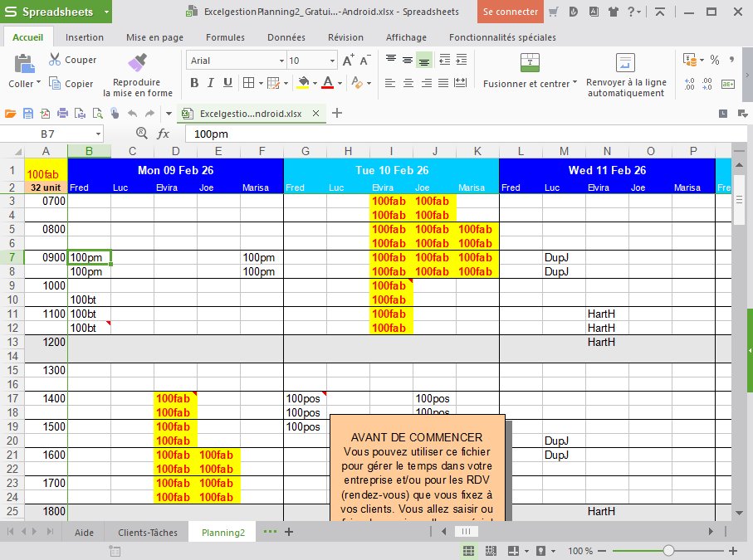Screen dimensions: 753x560
Task: Open the Arial font name dropdown
Action: point(236,61)
